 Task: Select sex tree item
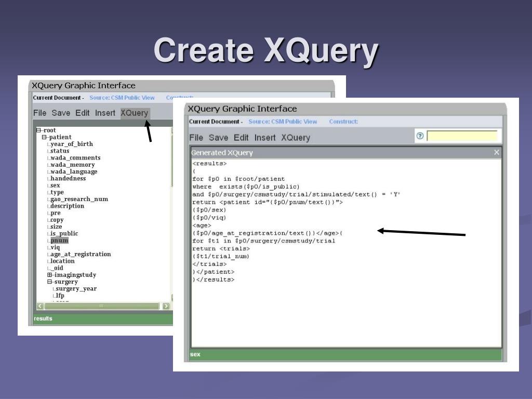point(55,185)
